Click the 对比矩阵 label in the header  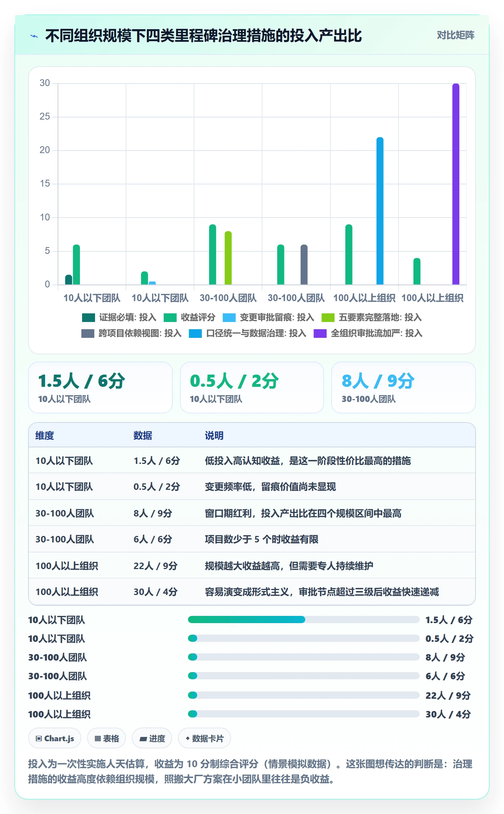[x=455, y=35]
